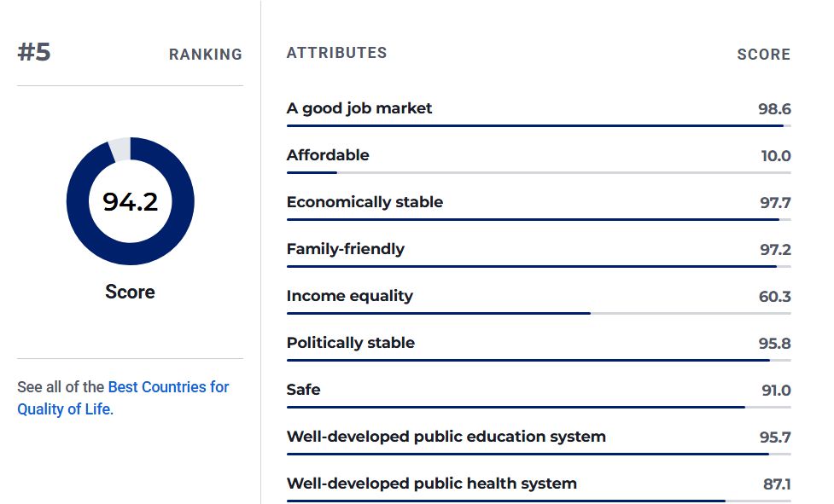Click the Score caption under the donut chart
The image size is (834, 504).
[130, 292]
